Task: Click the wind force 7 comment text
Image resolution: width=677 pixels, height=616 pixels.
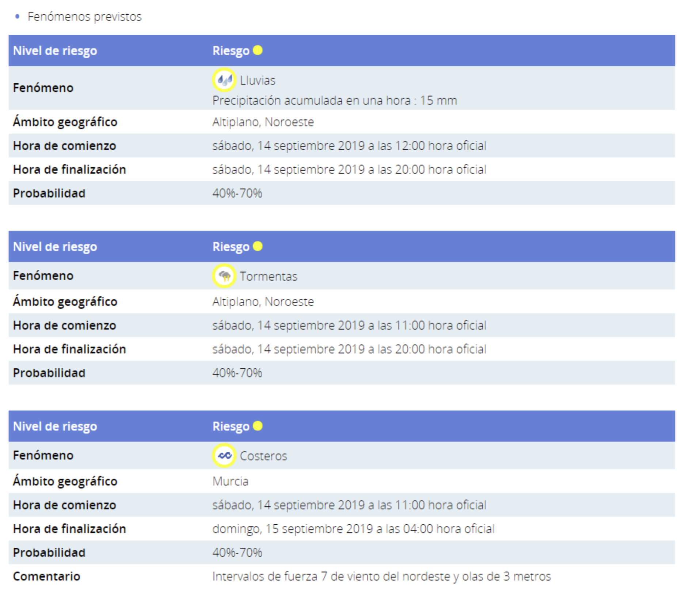Action: (x=381, y=576)
